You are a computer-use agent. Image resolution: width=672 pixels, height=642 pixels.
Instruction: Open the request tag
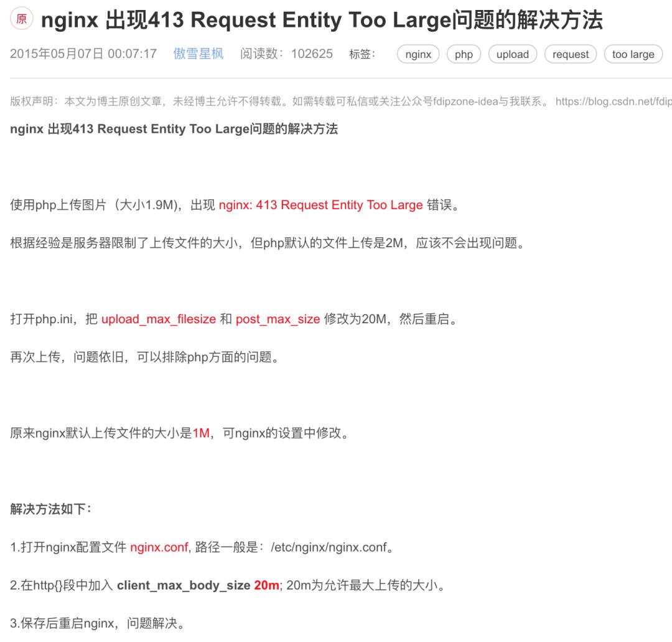(x=571, y=54)
